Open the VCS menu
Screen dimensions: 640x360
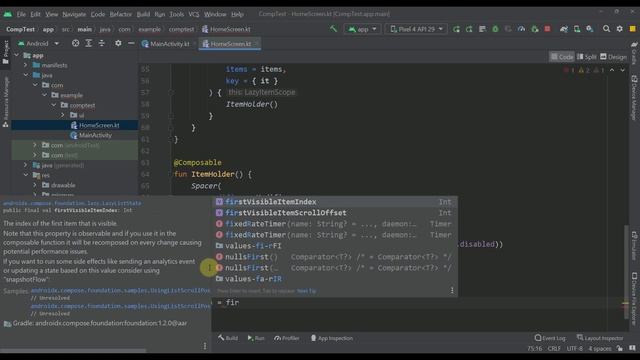(x=193, y=14)
